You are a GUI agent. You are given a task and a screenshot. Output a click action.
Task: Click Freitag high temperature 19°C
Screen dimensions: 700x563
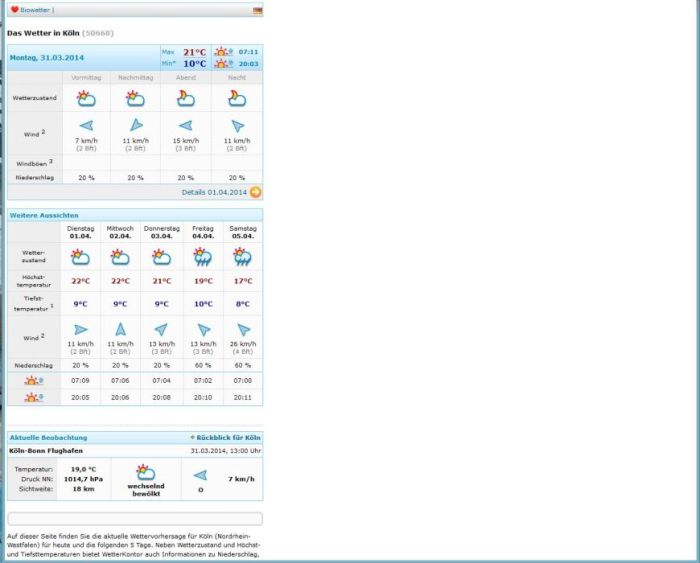(x=203, y=281)
